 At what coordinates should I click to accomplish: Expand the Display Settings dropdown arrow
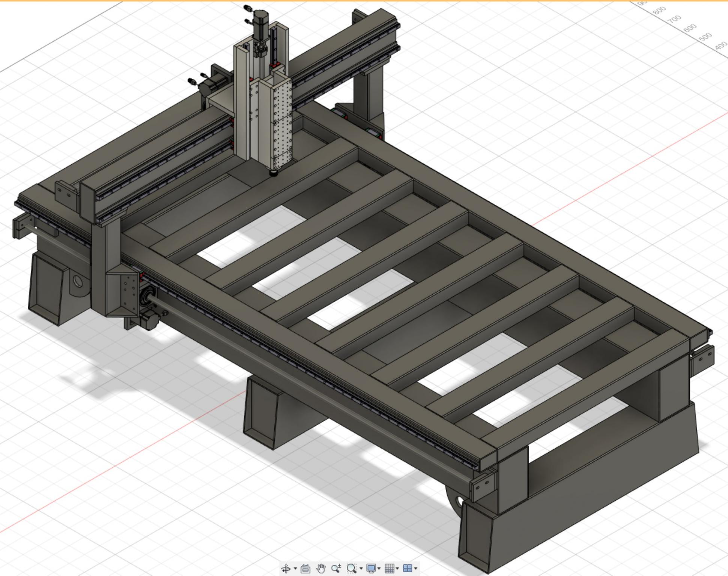point(379,569)
